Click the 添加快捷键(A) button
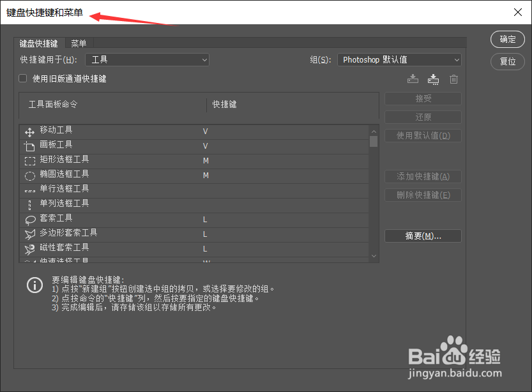The height and width of the screenshot is (392, 532). tap(423, 176)
